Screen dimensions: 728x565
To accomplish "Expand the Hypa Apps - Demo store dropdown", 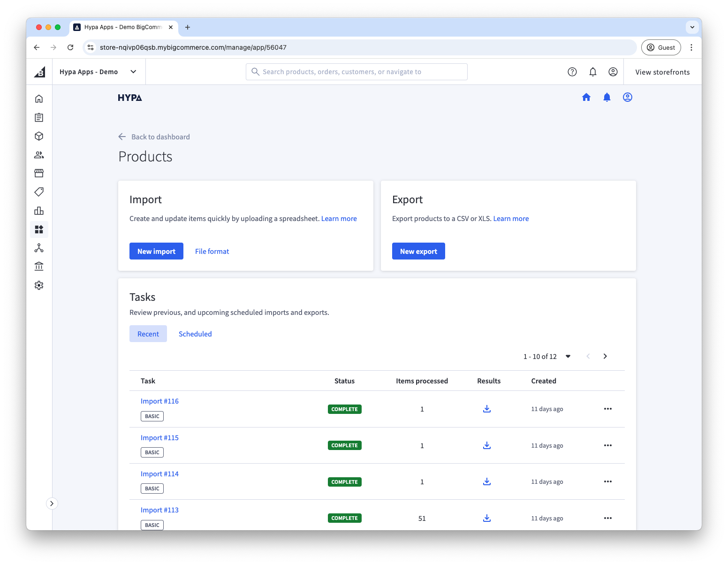I will (133, 72).
